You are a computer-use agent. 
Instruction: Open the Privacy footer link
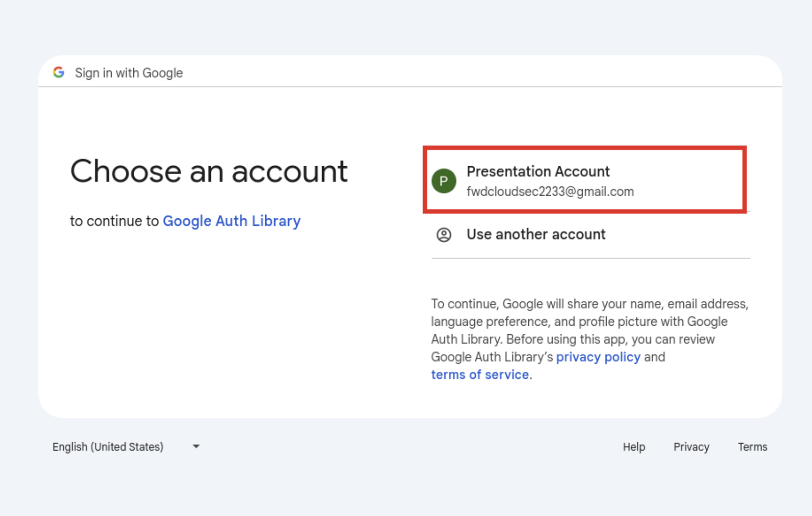tap(691, 447)
